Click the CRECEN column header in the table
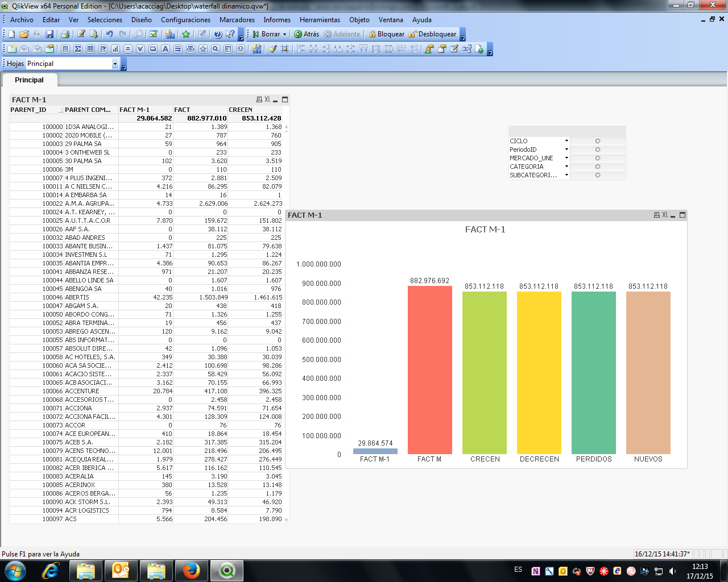 click(x=255, y=110)
